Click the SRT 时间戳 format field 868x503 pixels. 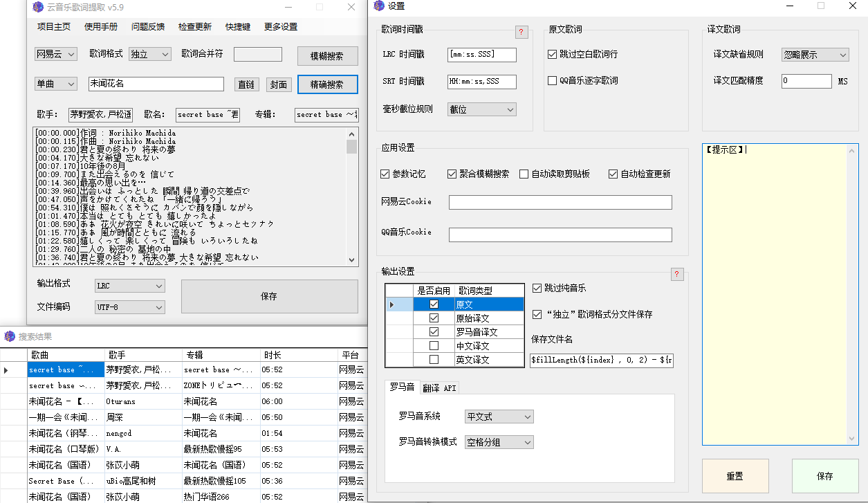tap(482, 82)
